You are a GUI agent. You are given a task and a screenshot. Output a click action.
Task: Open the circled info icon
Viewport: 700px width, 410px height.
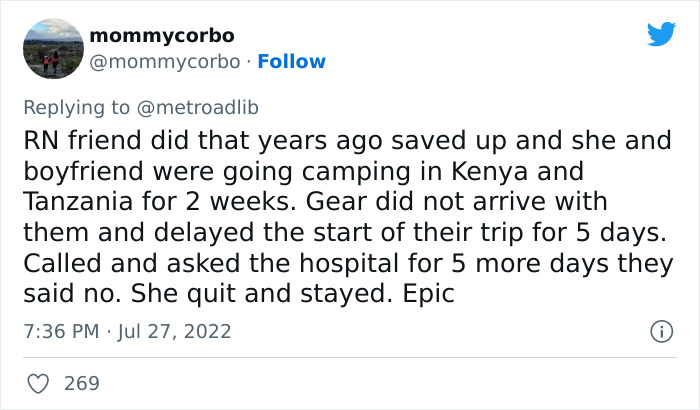(x=659, y=331)
